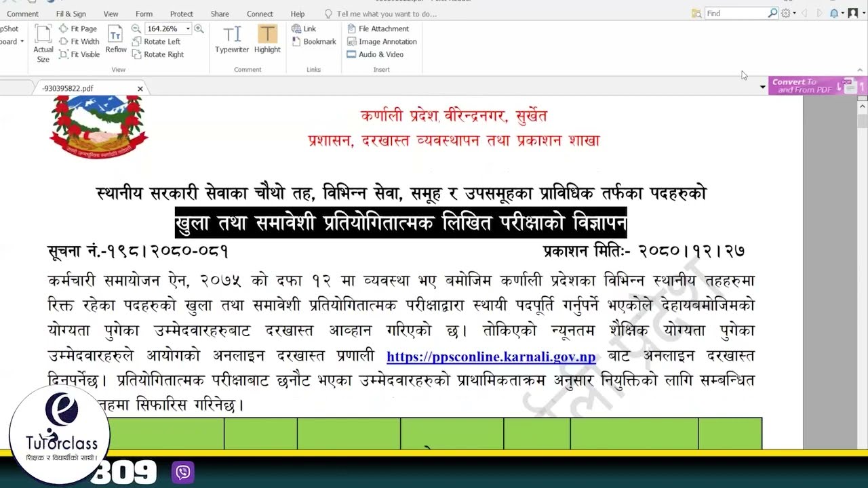Add an Image Annotation
Image resolution: width=868 pixels, height=488 pixels.
click(382, 41)
